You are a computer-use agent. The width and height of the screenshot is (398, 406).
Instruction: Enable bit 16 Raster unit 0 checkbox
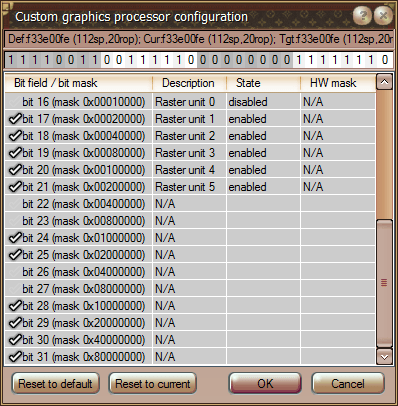[15, 102]
